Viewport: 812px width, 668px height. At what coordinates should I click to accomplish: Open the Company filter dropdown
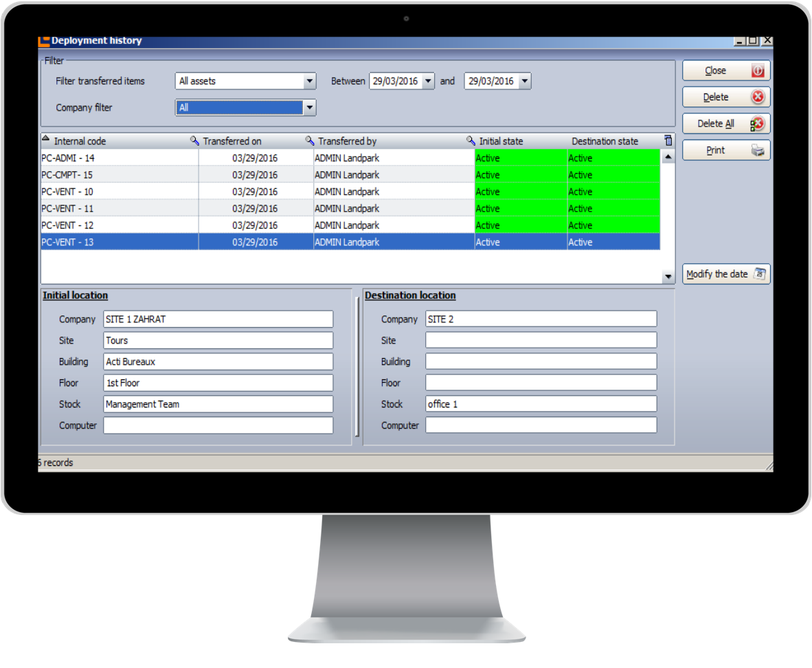click(x=309, y=107)
